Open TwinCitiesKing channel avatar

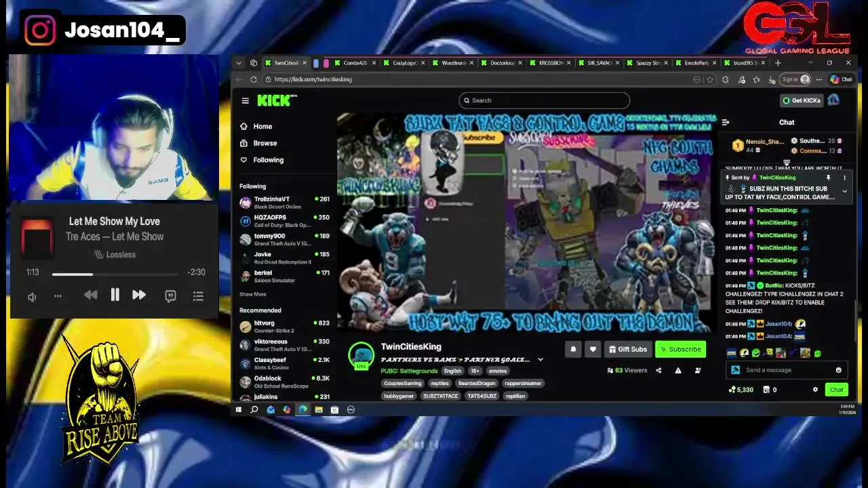pyautogui.click(x=361, y=355)
